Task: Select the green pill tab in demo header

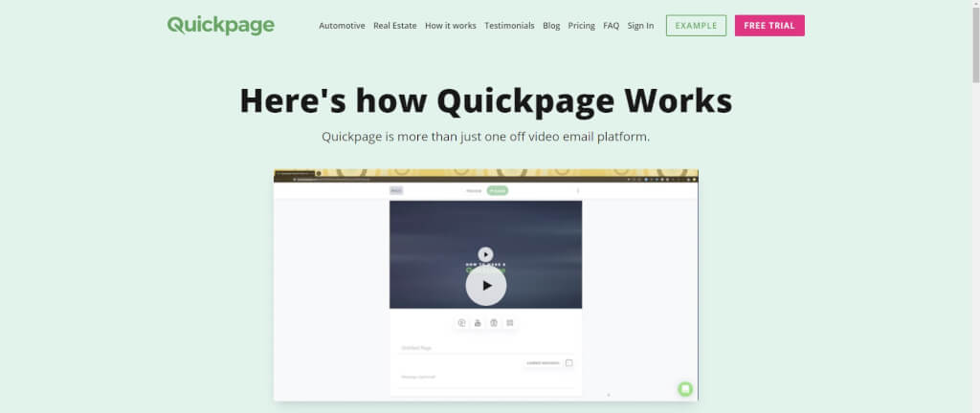Action: pos(498,190)
